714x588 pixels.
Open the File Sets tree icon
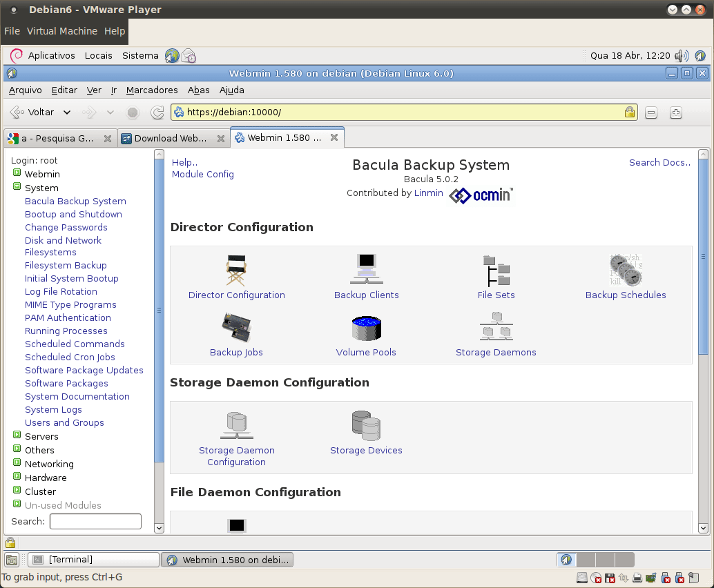click(496, 271)
